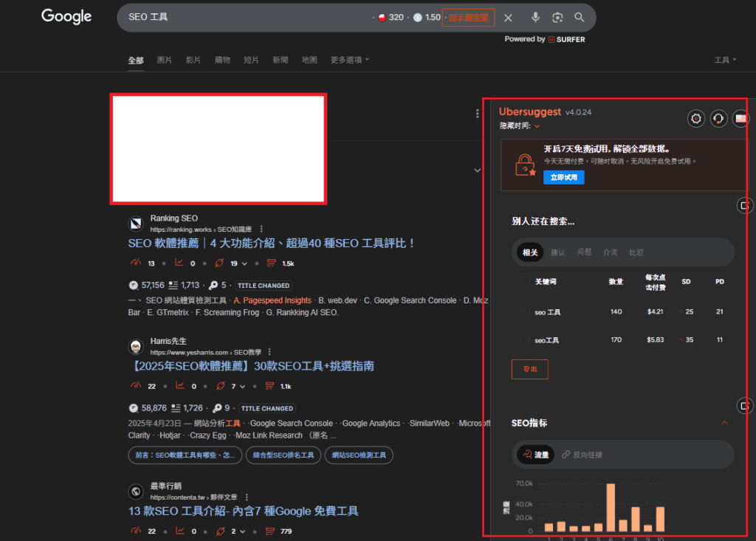Image resolution: width=756 pixels, height=541 pixels.
Task: Open Ubersuggest support headset icon
Action: (718, 118)
